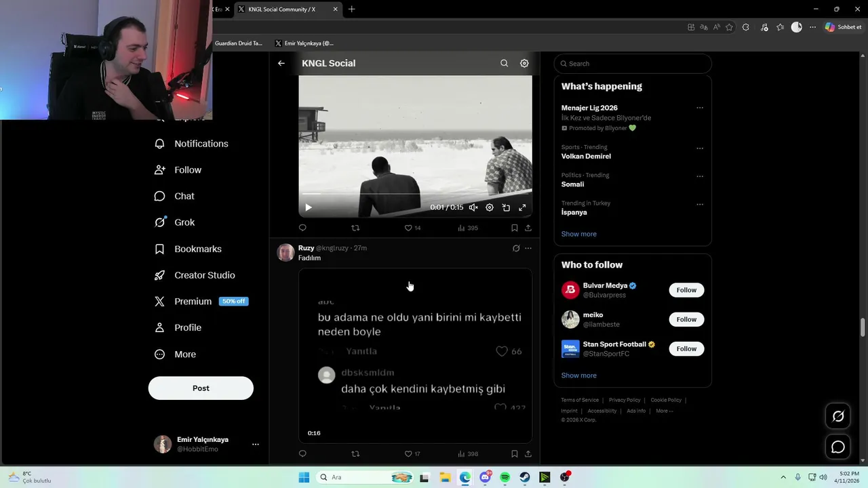Bookmark Ruzy's Fadılım post

point(515,453)
